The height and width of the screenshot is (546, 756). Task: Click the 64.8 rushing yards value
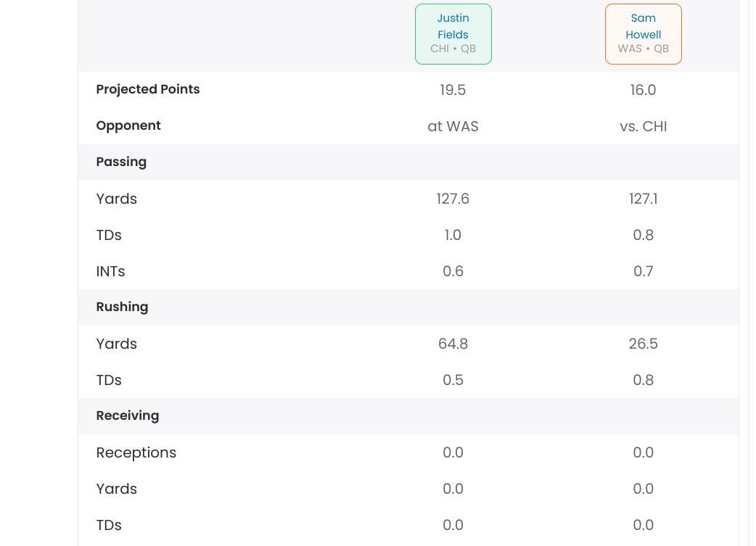pyautogui.click(x=453, y=344)
